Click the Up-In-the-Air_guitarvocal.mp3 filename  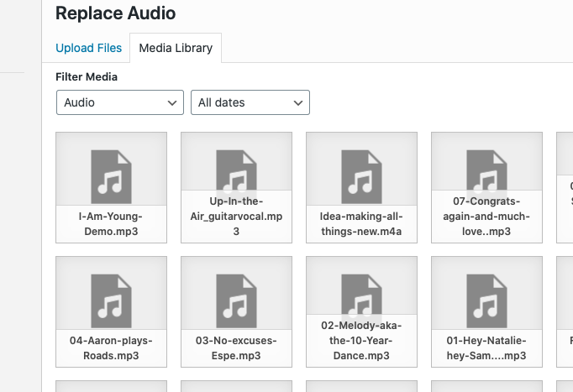click(x=236, y=216)
